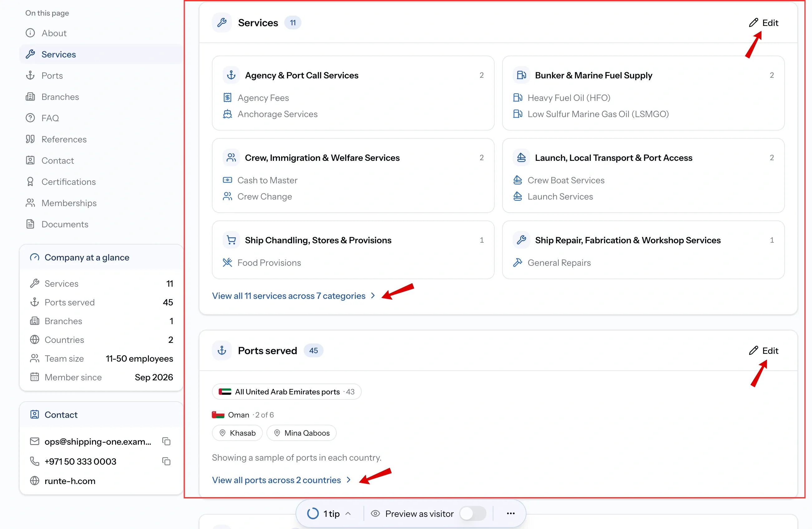Click the pencil icon beside Ports served Edit
This screenshot has height=529, width=812.
pyautogui.click(x=753, y=351)
